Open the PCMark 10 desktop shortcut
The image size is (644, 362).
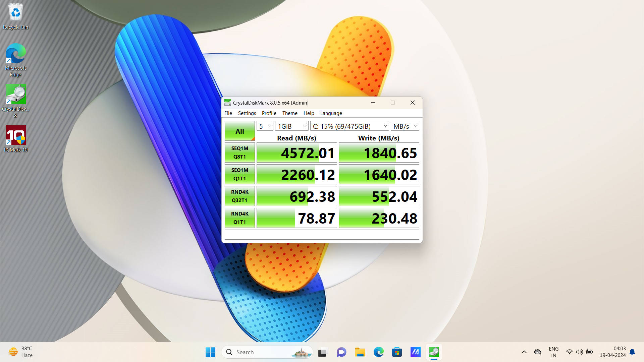pos(15,139)
